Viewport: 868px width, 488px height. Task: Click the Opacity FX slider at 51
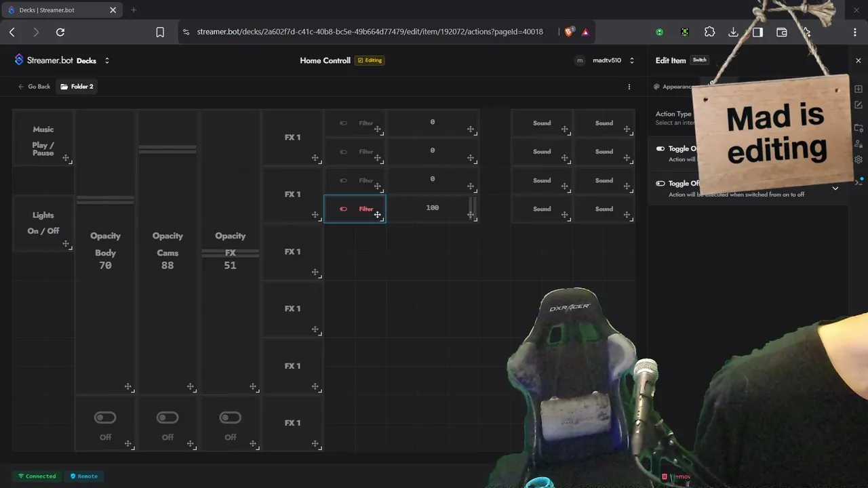pyautogui.click(x=230, y=251)
